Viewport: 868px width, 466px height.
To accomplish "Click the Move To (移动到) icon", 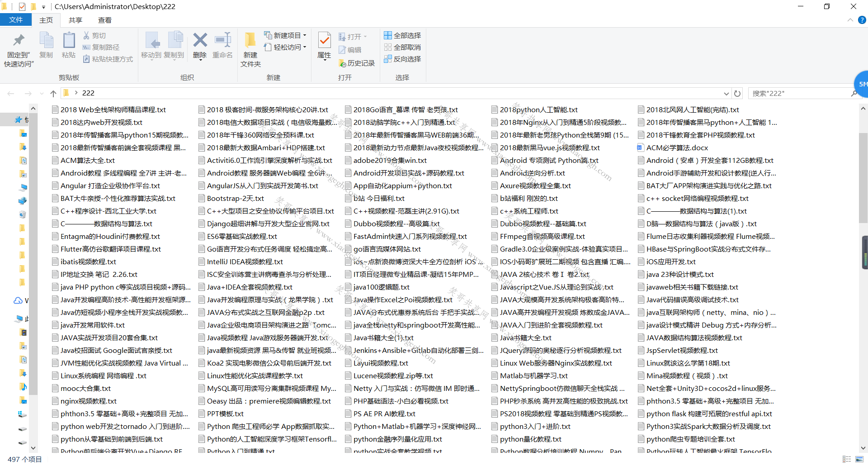I will click(151, 41).
